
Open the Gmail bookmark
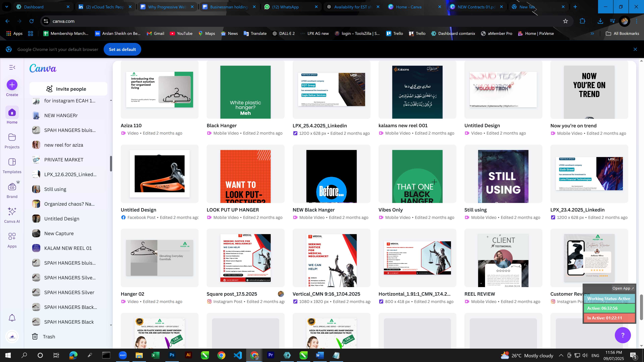point(155,34)
